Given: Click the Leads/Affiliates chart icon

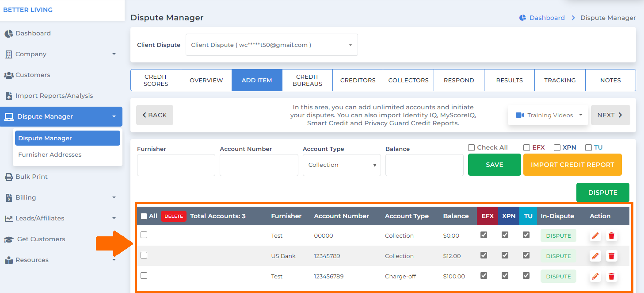Looking at the screenshot, I should click(x=8, y=219).
